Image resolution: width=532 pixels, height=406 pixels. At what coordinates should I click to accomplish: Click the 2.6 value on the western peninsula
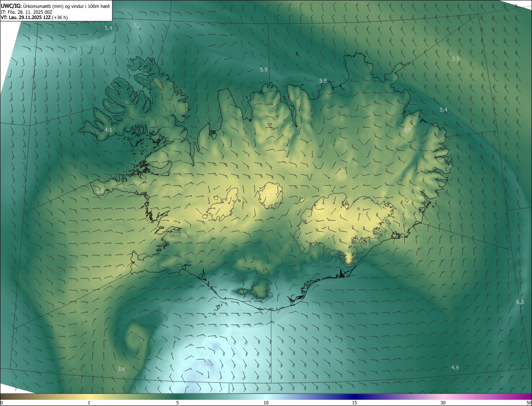coord(100,191)
